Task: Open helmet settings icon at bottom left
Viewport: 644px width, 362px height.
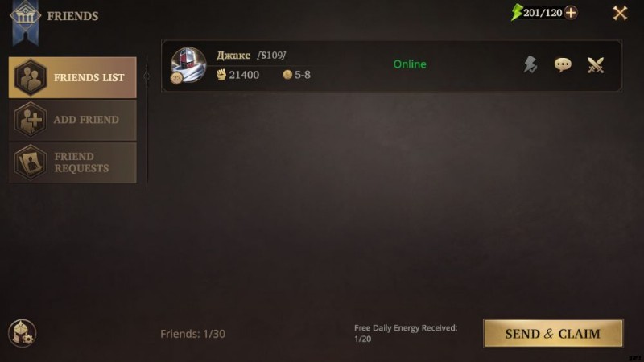Action: coord(23,333)
